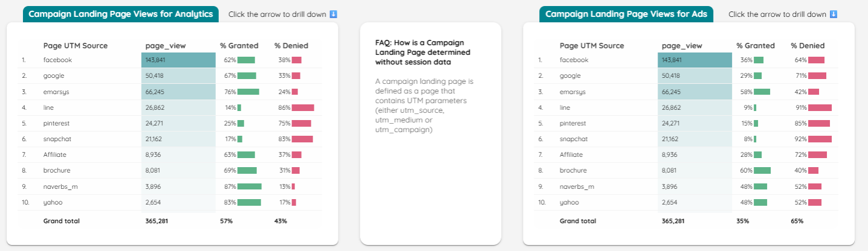Click the green 87% granted bar for naverbs_m

pos(250,186)
